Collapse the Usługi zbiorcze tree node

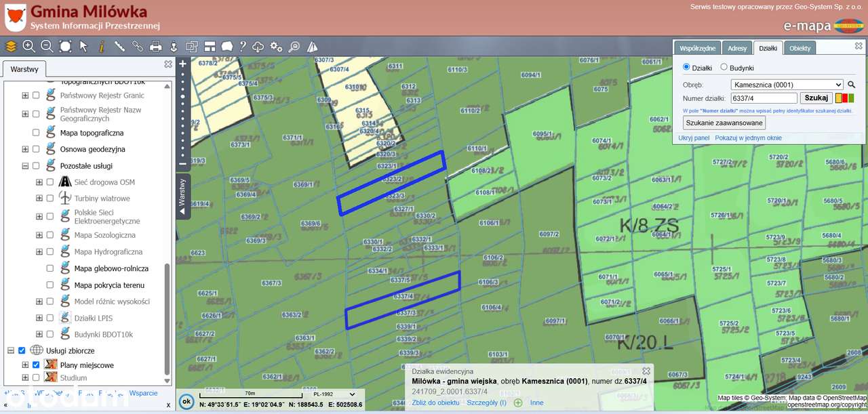coord(11,350)
